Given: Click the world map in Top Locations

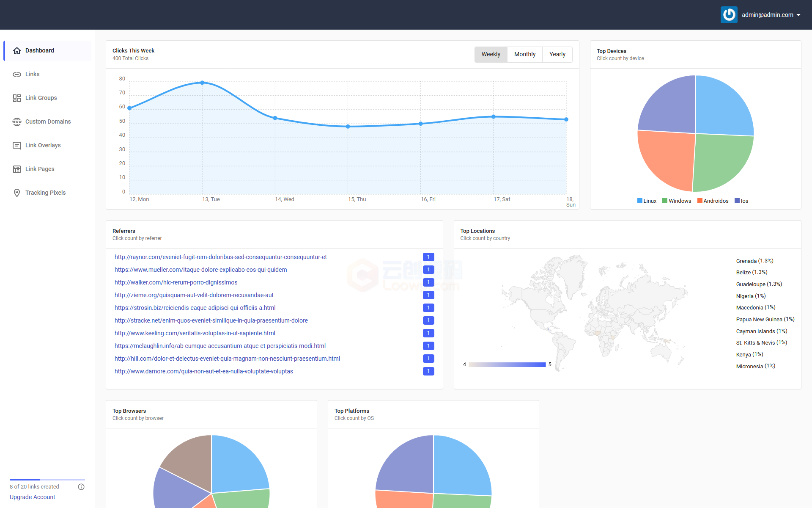Looking at the screenshot, I should pyautogui.click(x=594, y=313).
